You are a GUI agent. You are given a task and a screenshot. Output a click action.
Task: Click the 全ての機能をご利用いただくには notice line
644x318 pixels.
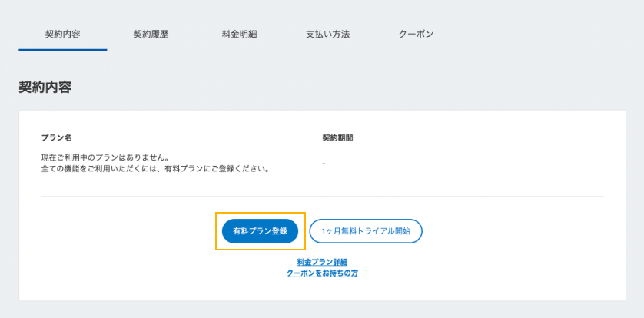coord(154,168)
